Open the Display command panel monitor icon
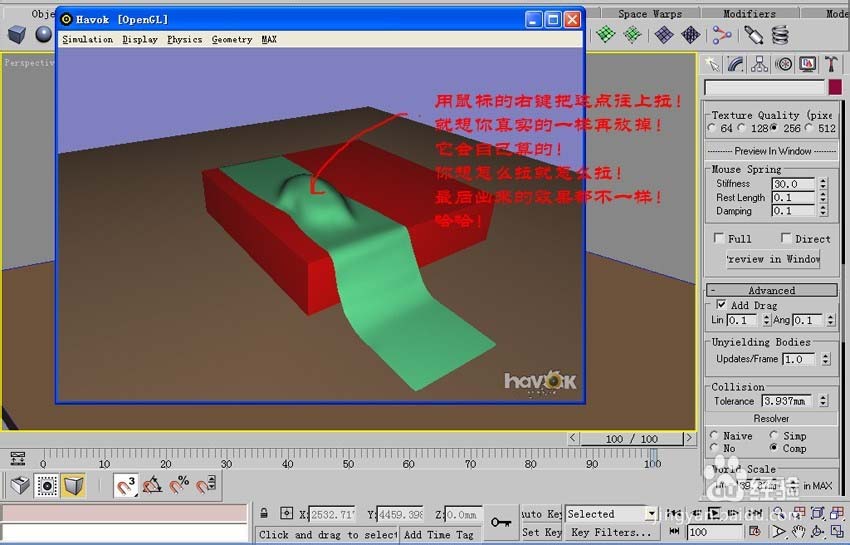 pyautogui.click(x=807, y=65)
